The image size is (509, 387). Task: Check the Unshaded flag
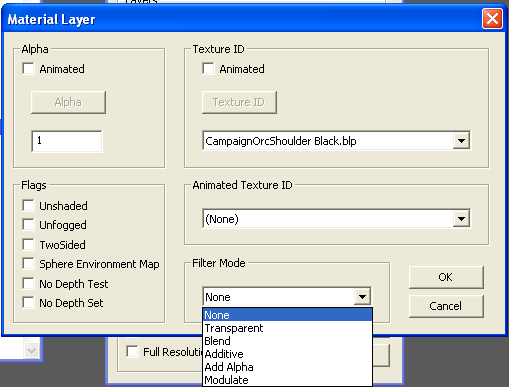tap(29, 206)
